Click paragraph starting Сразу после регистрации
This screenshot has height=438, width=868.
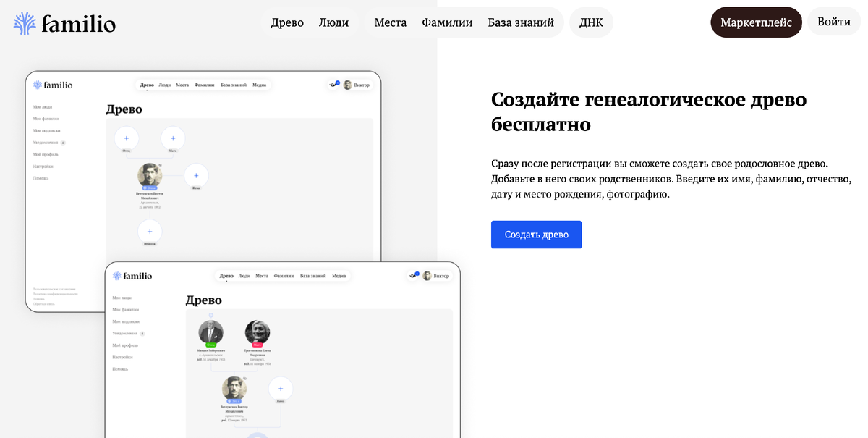click(671, 179)
